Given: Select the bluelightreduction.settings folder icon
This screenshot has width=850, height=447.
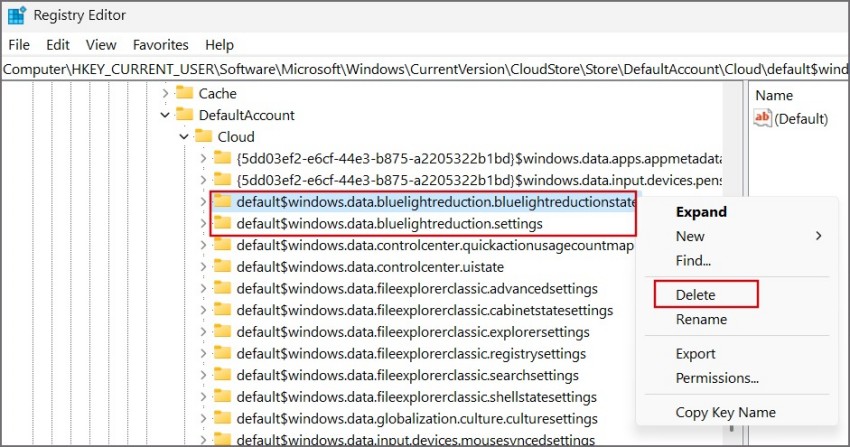Looking at the screenshot, I should tap(222, 223).
